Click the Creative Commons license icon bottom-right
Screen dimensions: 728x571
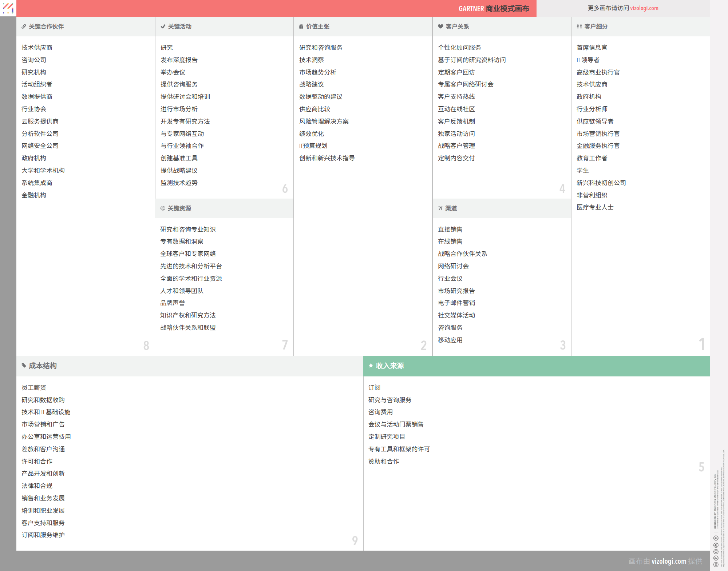tap(716, 564)
